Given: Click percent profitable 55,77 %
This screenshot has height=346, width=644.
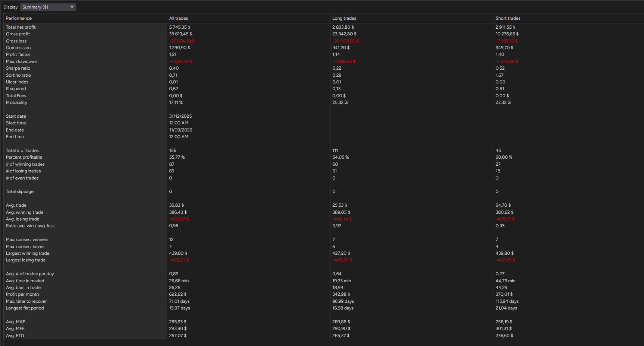Looking at the screenshot, I should click(177, 157).
